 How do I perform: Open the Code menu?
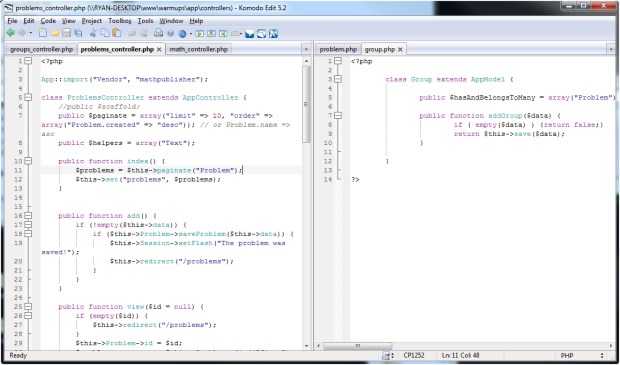(48, 21)
